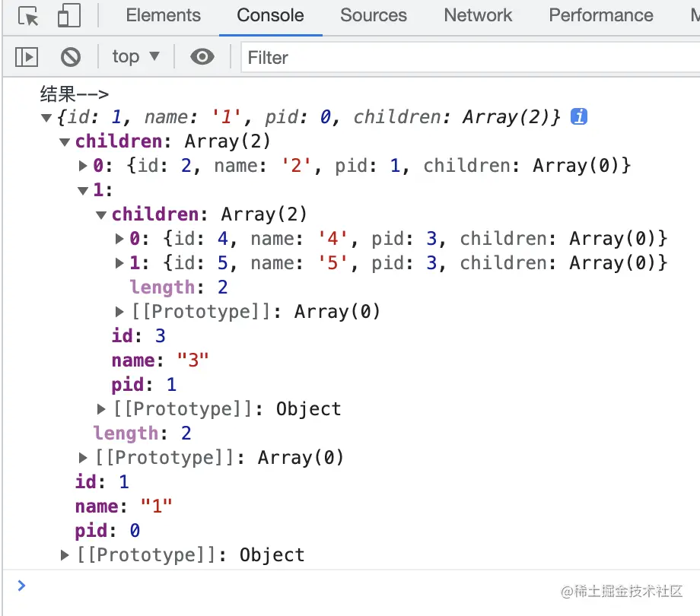Open the Sources tab

tap(374, 15)
